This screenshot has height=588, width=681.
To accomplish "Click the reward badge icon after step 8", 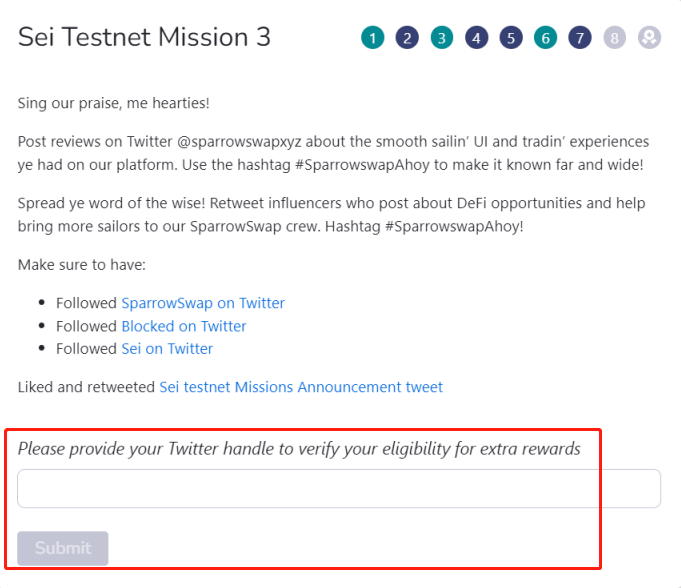I will [649, 38].
